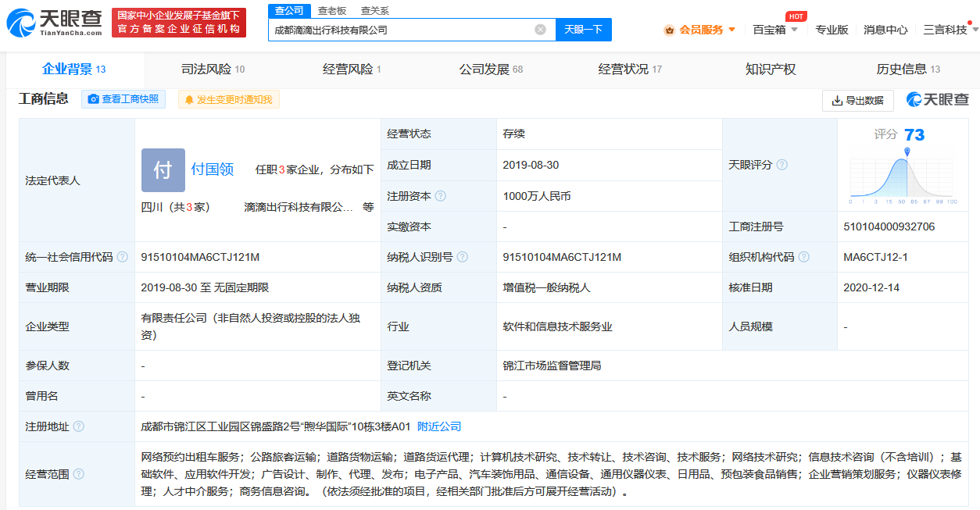Click the download icon in 导出数据

click(837, 101)
